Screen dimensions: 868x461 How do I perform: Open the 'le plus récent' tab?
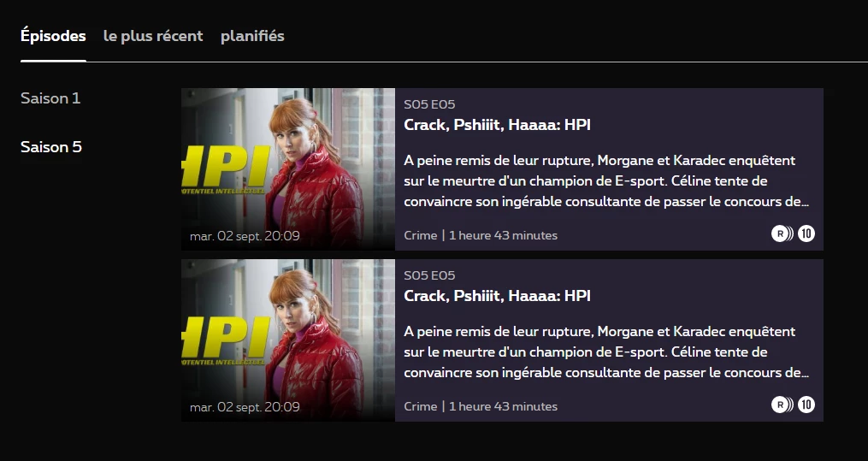tap(153, 36)
